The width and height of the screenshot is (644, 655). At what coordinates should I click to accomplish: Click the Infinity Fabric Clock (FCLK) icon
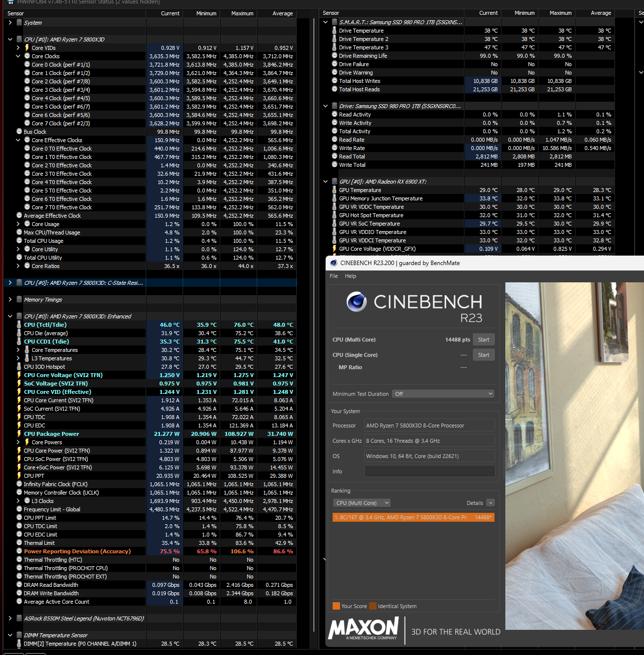[x=19, y=484]
